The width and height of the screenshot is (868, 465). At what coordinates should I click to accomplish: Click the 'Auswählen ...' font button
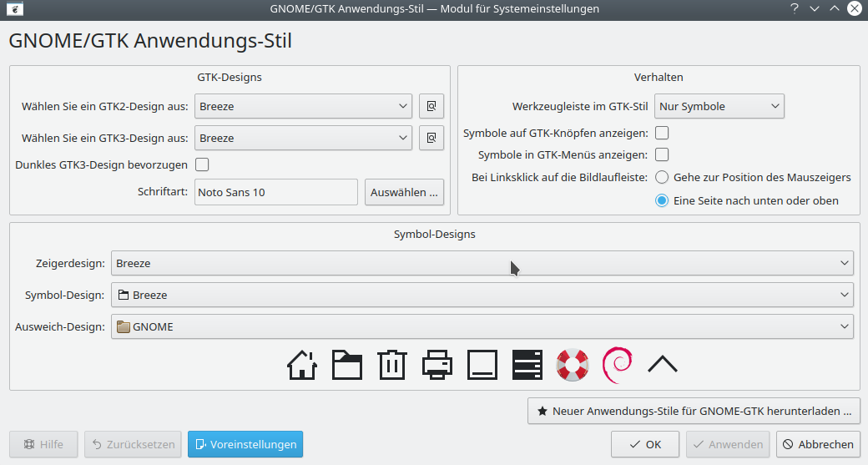[x=404, y=192]
